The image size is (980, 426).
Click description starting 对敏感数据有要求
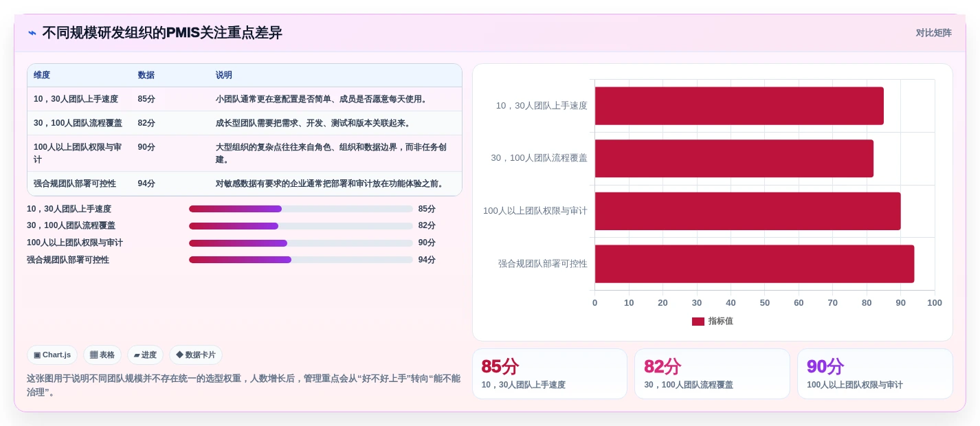pos(331,183)
